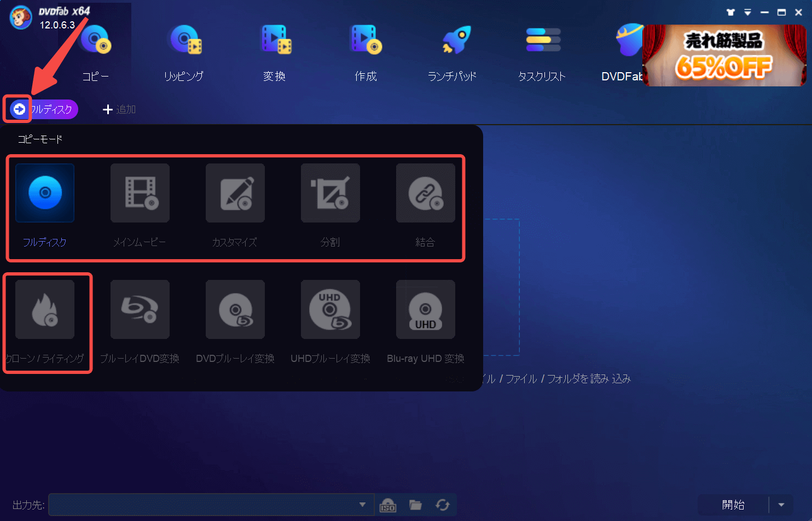The width and height of the screenshot is (812, 521).
Task: Open the 65%OFF sale banner
Action: pyautogui.click(x=724, y=55)
